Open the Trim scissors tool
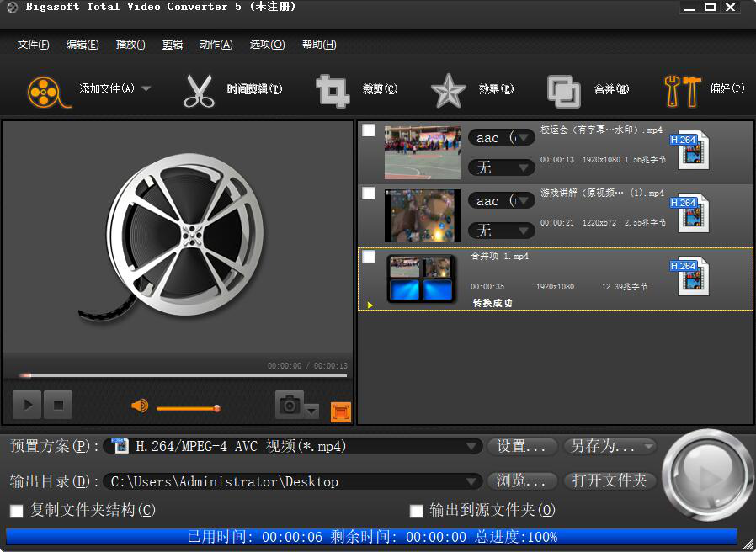This screenshot has width=756, height=552. click(x=199, y=90)
